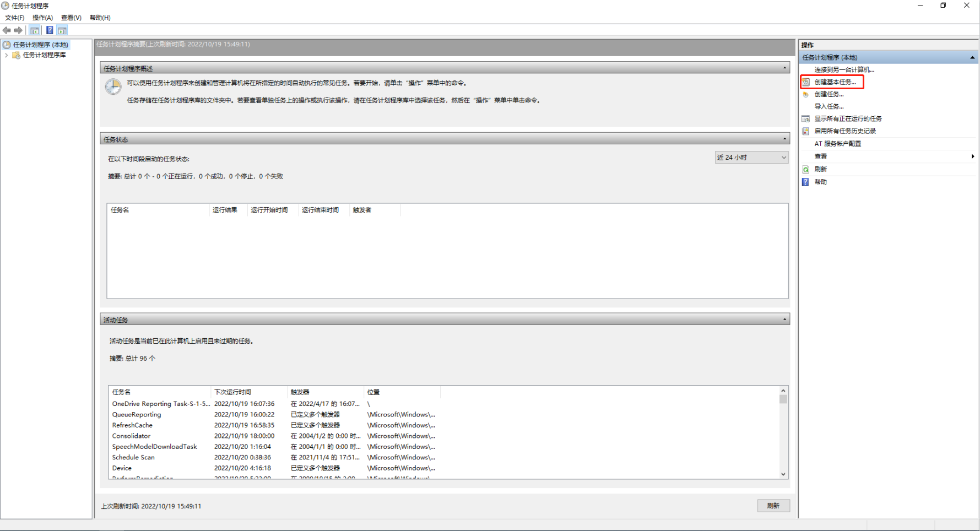
Task: Click the 刷新 button at bottom right
Action: [x=773, y=506]
